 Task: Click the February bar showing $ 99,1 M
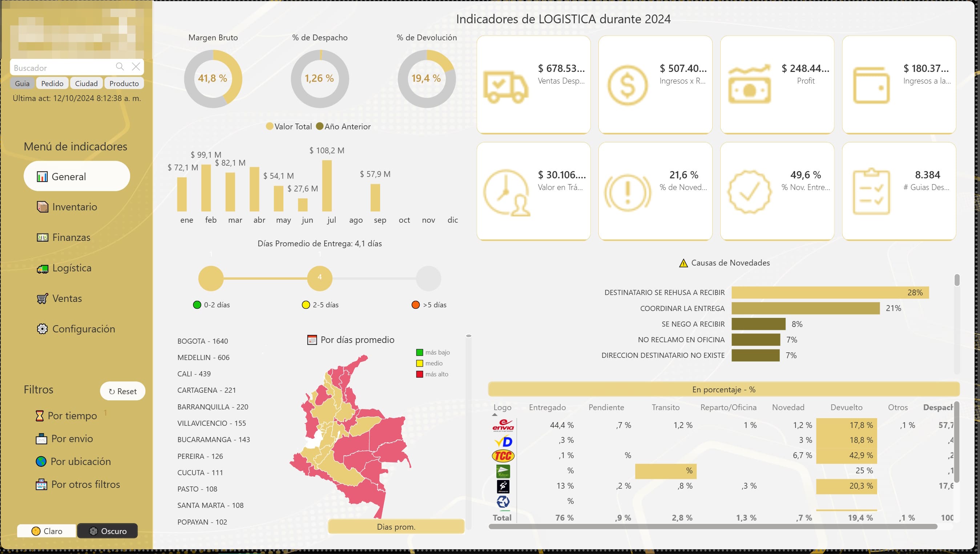tap(206, 188)
